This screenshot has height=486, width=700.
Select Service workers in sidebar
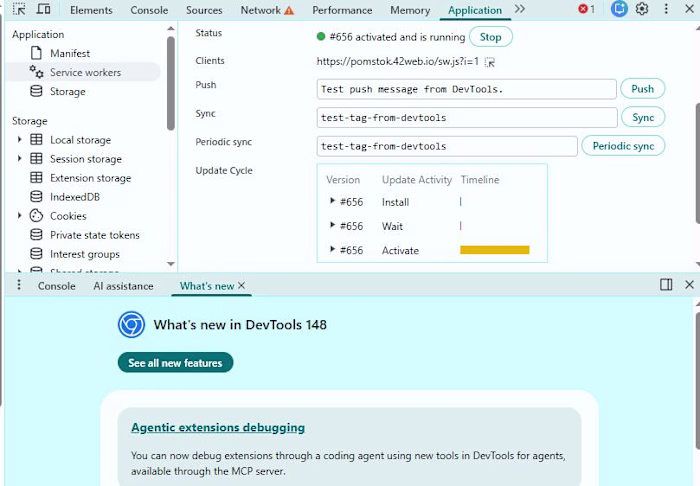click(x=84, y=72)
